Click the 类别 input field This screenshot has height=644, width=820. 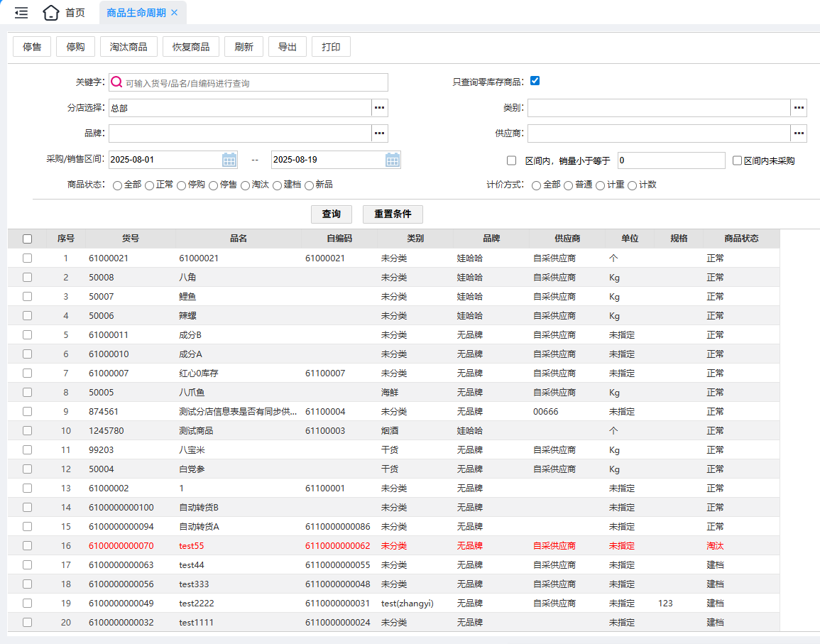pos(659,108)
